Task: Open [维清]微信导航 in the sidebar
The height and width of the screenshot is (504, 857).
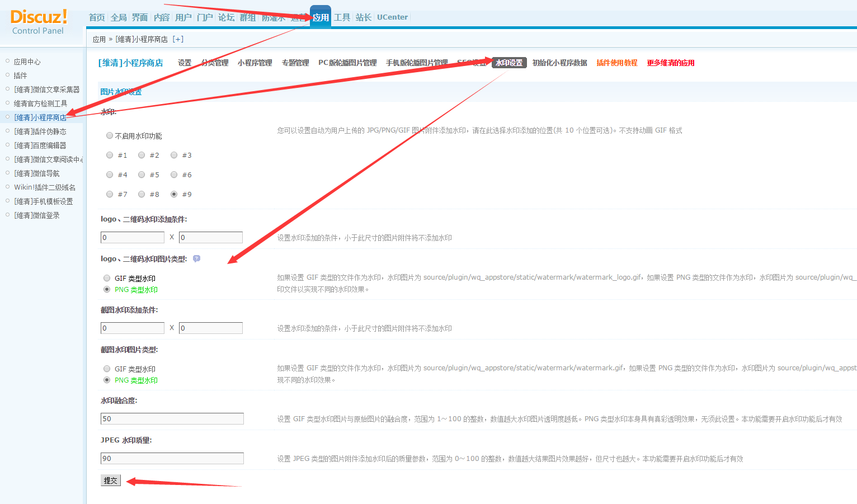Action: tap(37, 173)
